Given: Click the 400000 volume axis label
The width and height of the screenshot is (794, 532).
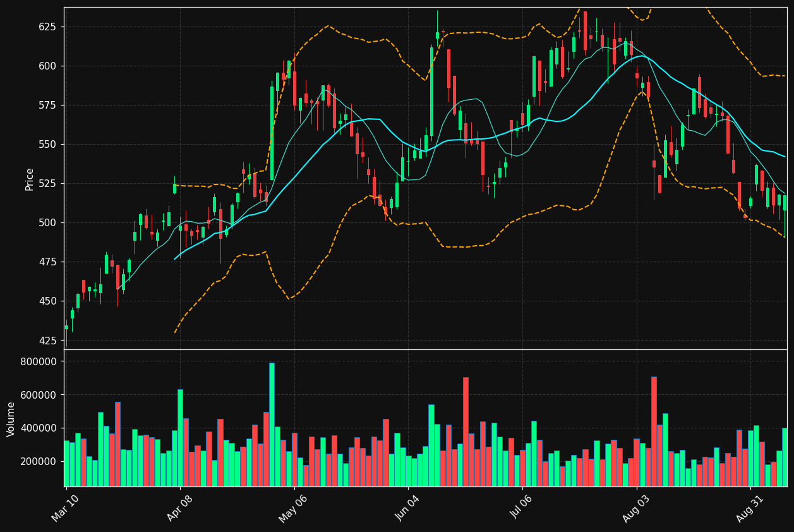Looking at the screenshot, I should pyautogui.click(x=39, y=428).
